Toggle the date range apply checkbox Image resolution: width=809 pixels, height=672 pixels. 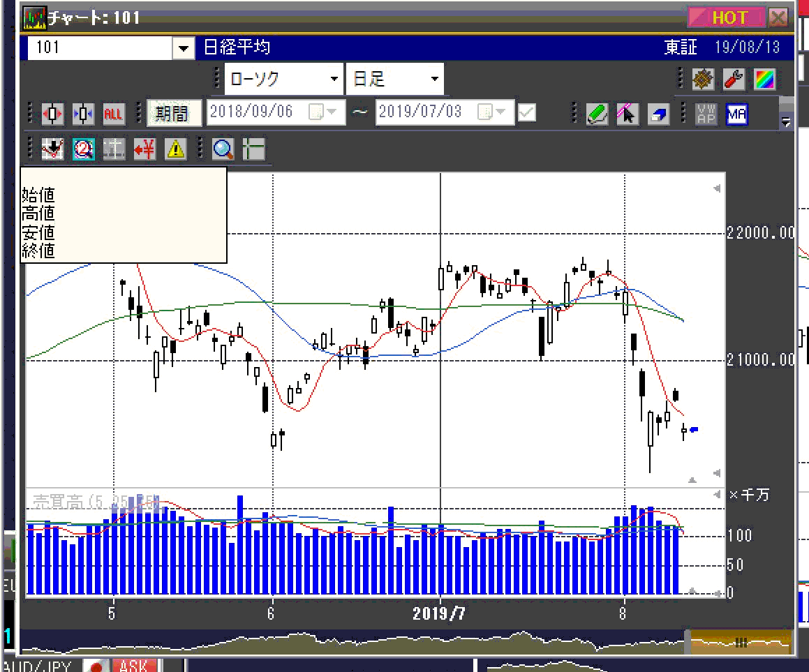click(527, 112)
